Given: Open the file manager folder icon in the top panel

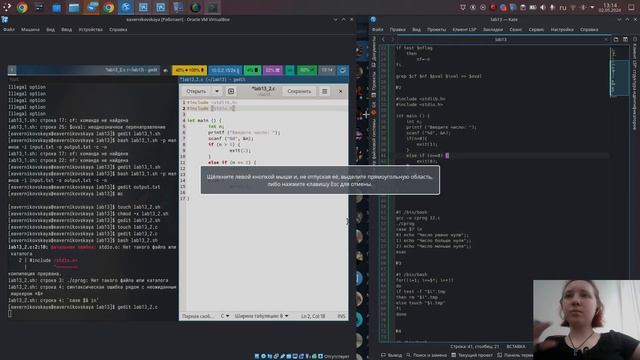Looking at the screenshot, I should [x=74, y=7].
